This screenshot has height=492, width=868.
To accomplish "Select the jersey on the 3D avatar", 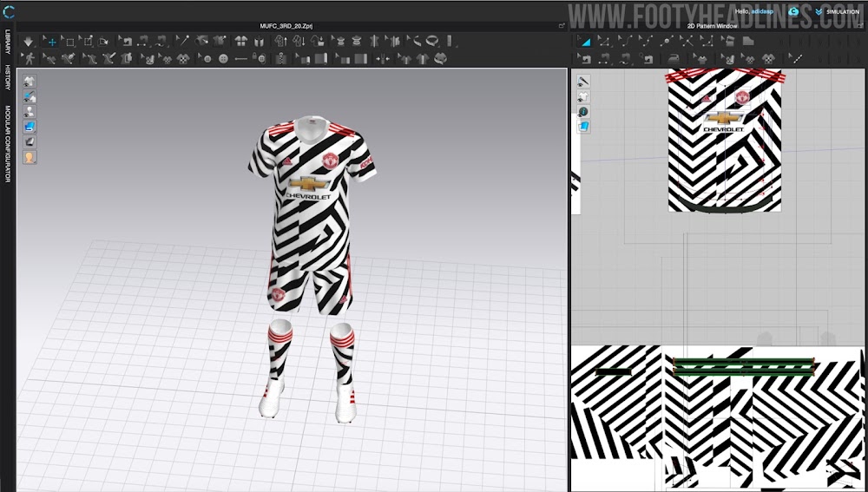I will click(x=312, y=194).
